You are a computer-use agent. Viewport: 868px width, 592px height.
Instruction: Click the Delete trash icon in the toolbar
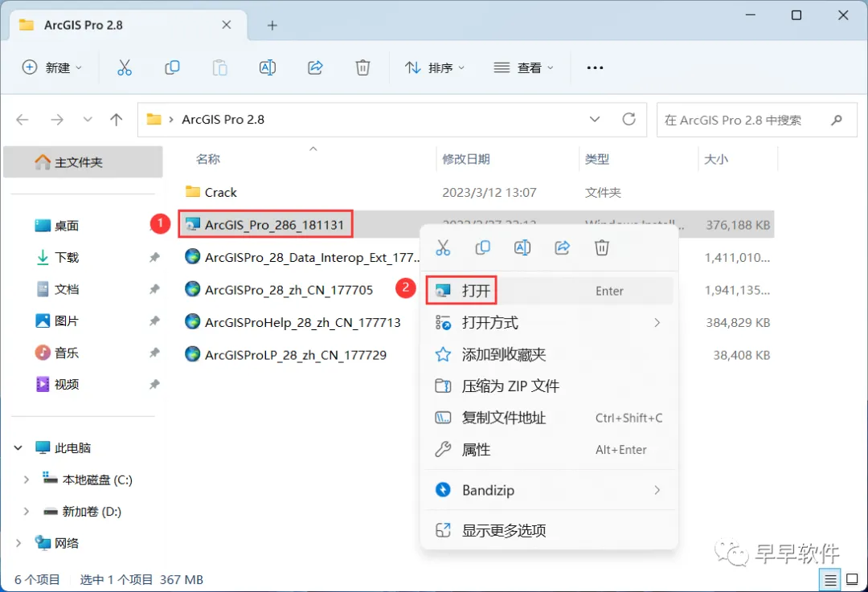[x=362, y=67]
